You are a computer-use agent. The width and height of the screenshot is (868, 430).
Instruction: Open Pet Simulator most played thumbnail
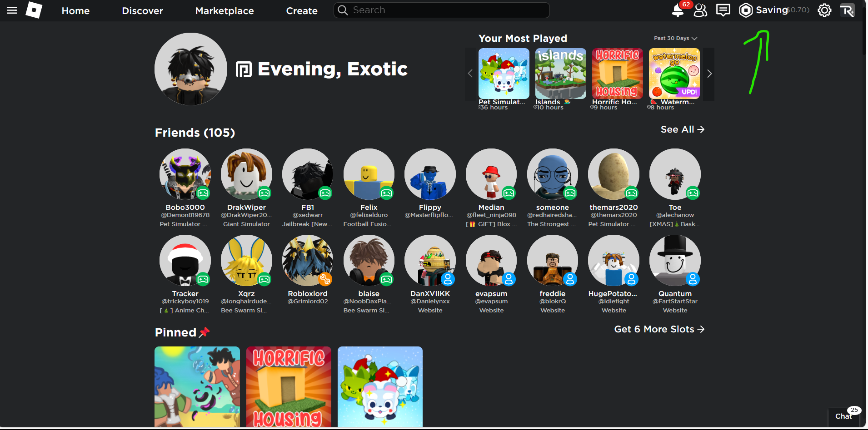(504, 74)
